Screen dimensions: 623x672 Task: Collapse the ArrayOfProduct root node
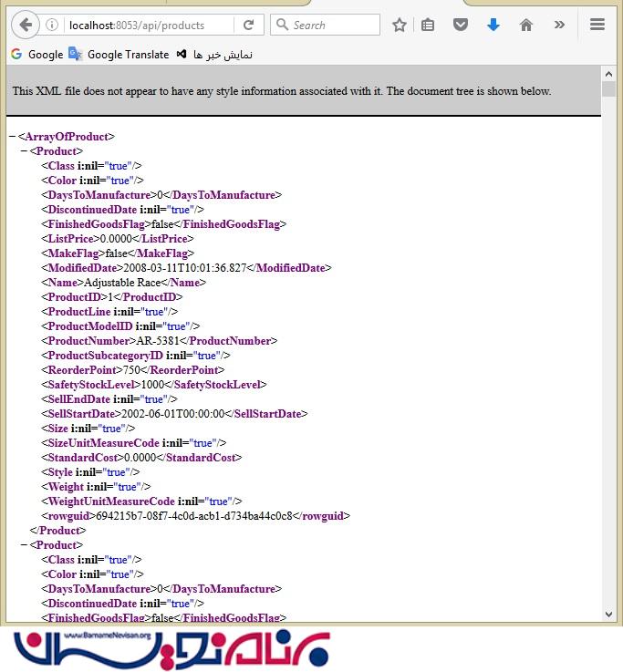[12, 137]
